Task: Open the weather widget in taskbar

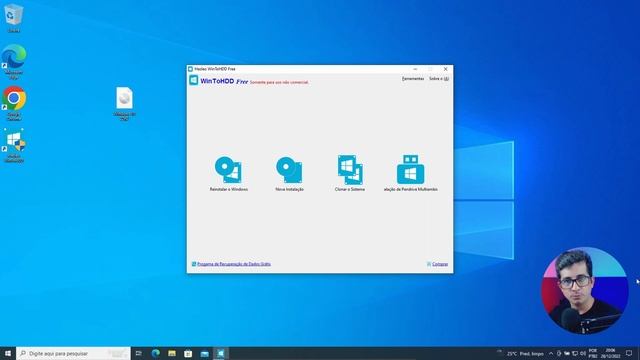Action: (x=521, y=353)
